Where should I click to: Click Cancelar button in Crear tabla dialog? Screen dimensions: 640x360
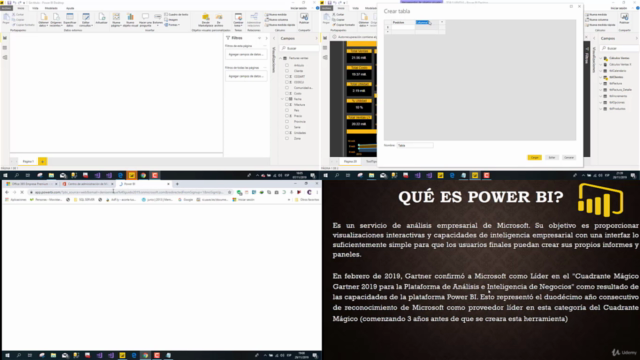click(569, 158)
